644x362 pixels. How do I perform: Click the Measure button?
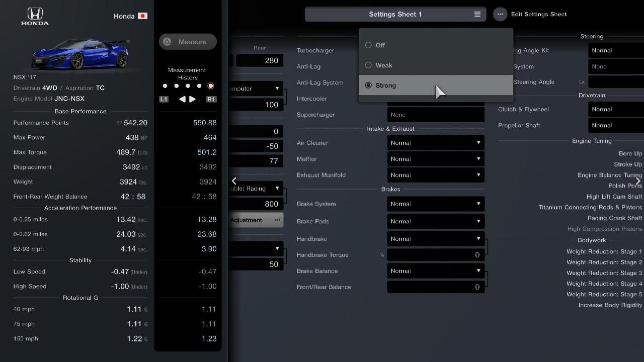188,42
